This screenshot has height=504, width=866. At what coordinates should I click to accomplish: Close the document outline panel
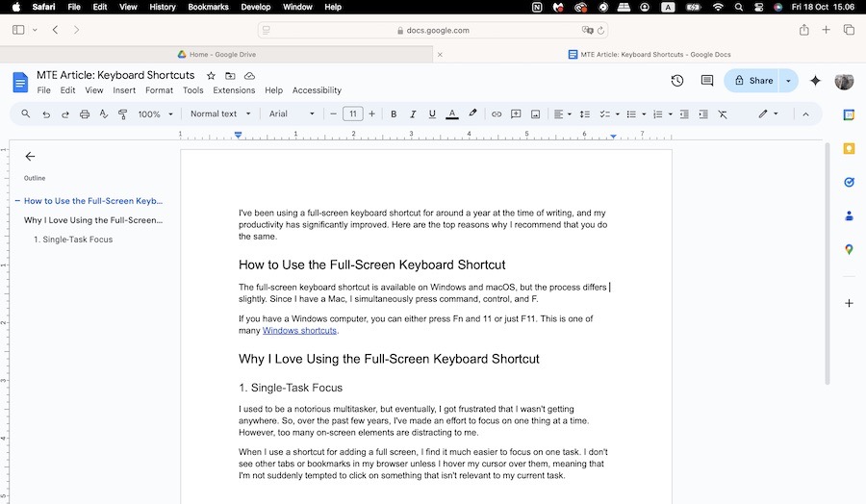[31, 157]
